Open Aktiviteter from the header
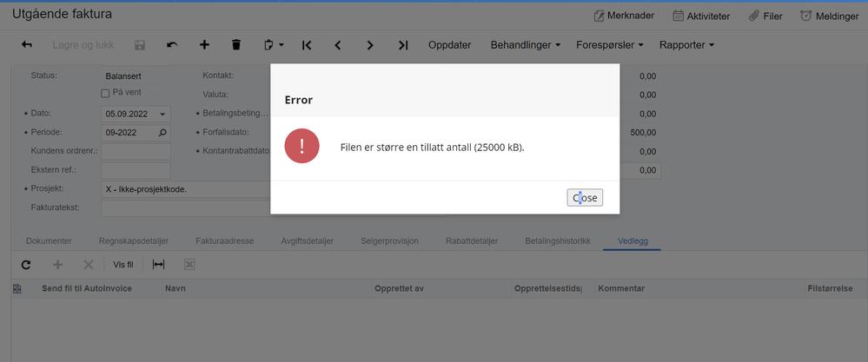Image resolution: width=868 pixels, height=362 pixels. [x=701, y=16]
